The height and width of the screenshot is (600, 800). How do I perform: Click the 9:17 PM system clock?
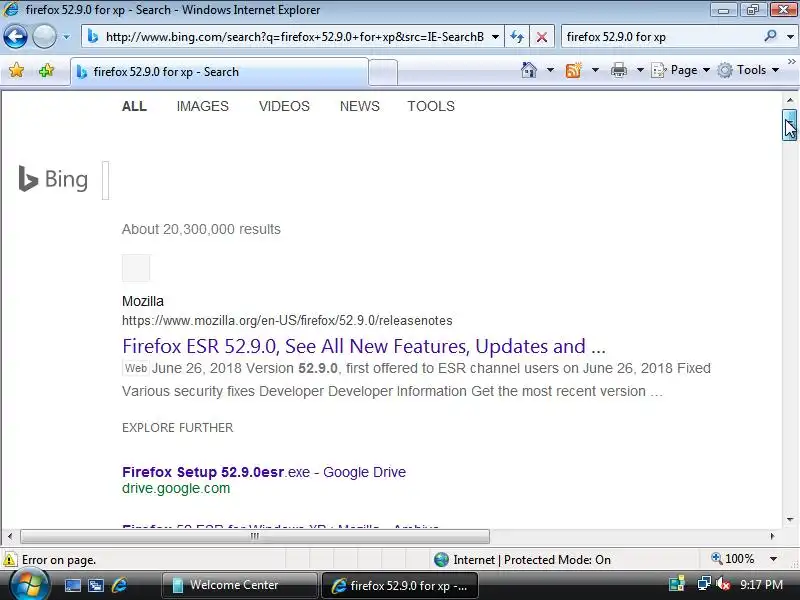pyautogui.click(x=761, y=585)
